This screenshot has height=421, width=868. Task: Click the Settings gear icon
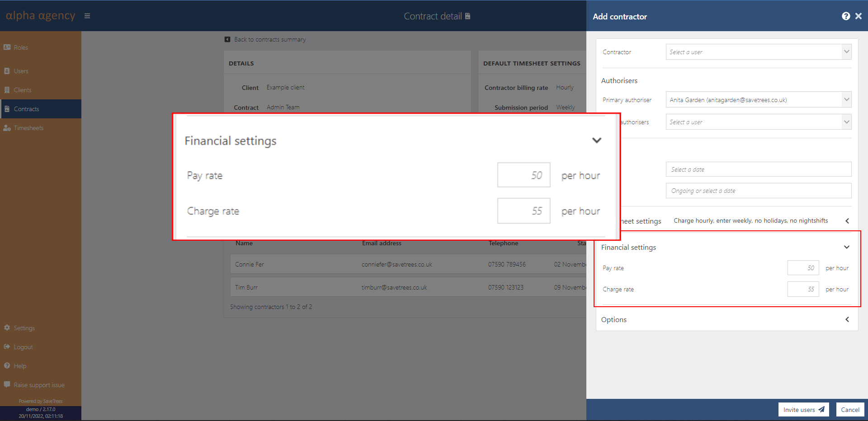click(x=7, y=327)
